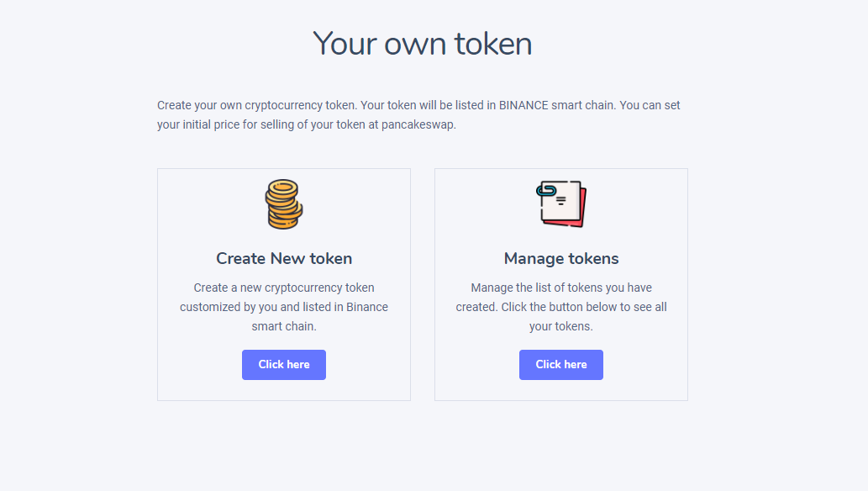
Task: Click 'Create a new cryptocurrency token' line in the left card
Action: point(284,288)
